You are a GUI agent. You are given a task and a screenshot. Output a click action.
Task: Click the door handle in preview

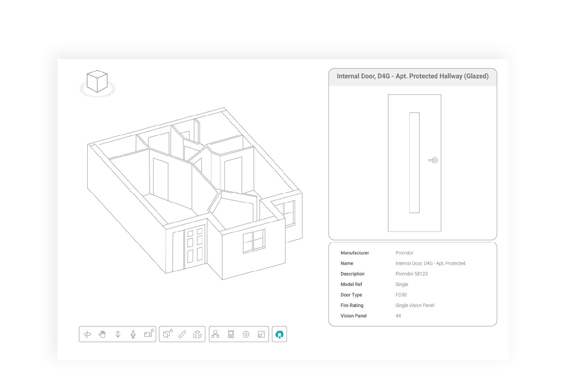click(x=433, y=160)
